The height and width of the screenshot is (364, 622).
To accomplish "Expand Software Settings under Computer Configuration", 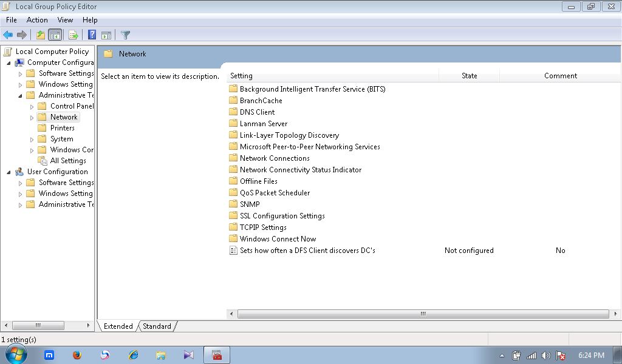I will pos(20,73).
